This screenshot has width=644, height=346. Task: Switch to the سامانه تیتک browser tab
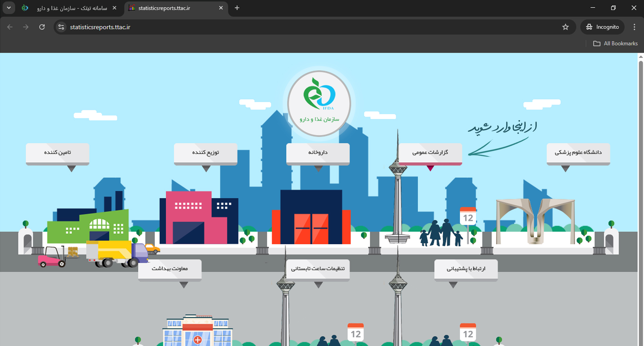tap(71, 8)
